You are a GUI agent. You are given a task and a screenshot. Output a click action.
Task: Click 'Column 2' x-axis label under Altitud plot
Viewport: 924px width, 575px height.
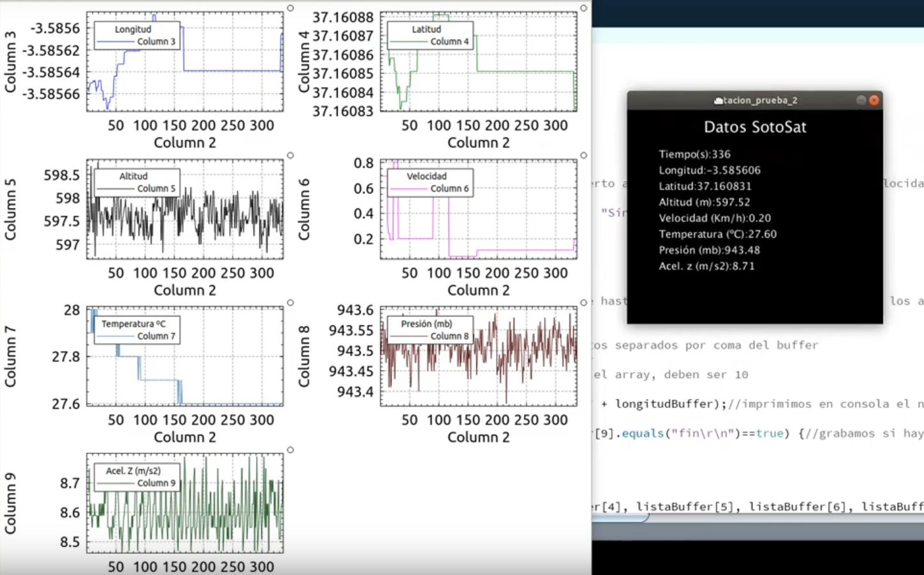pos(185,290)
